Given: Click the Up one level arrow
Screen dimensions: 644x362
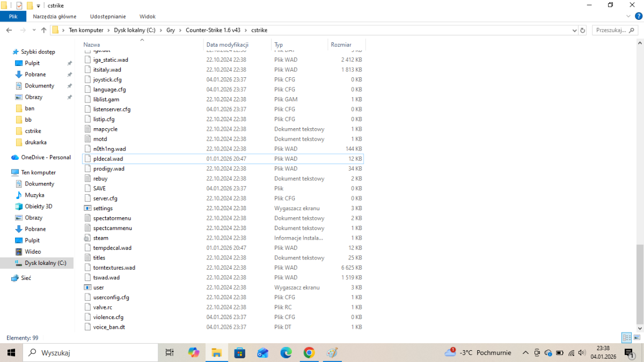Looking at the screenshot, I should (43, 31).
